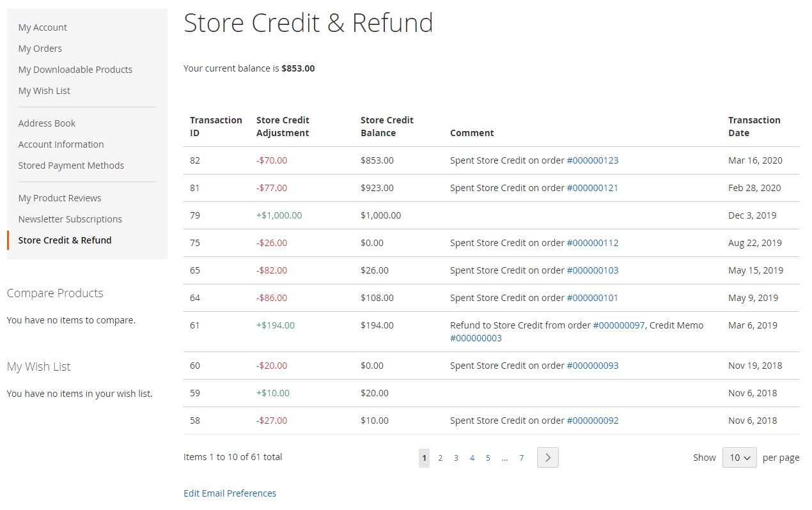Open the Show per page dropdown

(x=739, y=458)
